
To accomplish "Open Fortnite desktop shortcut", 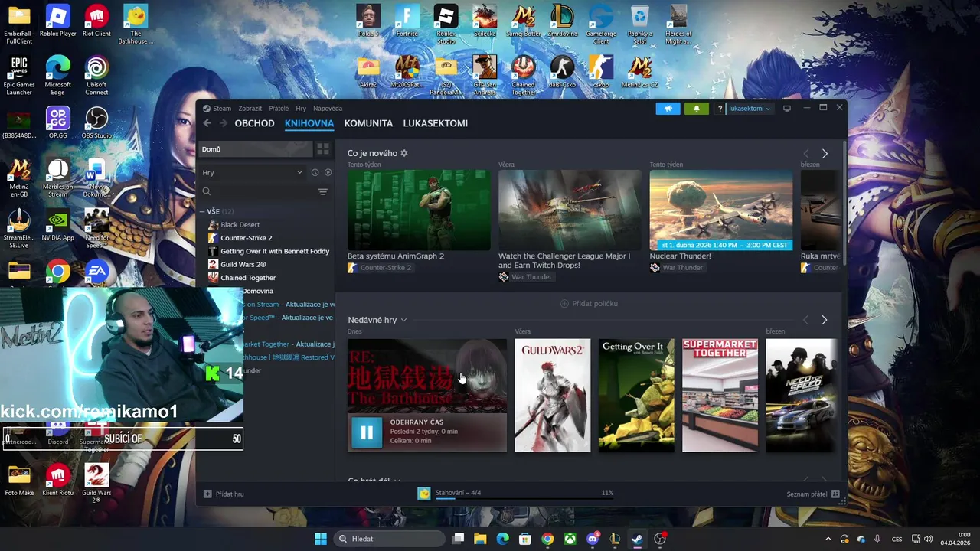I will [x=407, y=21].
